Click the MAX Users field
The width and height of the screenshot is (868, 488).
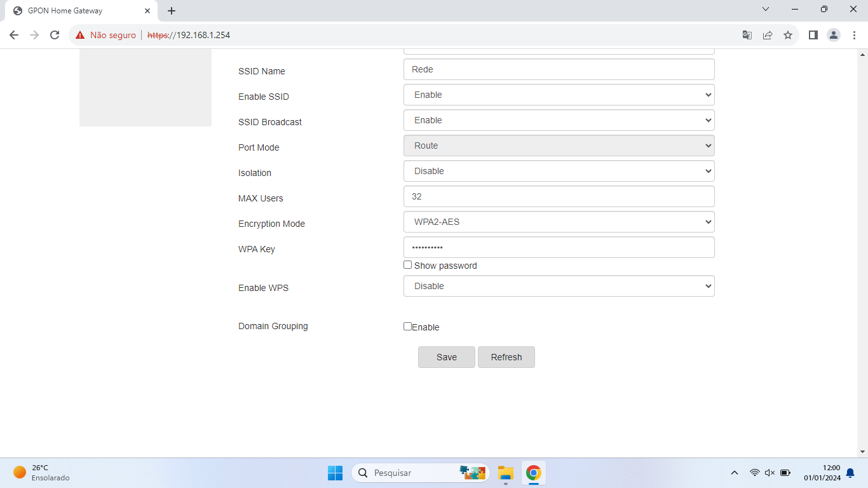(x=559, y=196)
